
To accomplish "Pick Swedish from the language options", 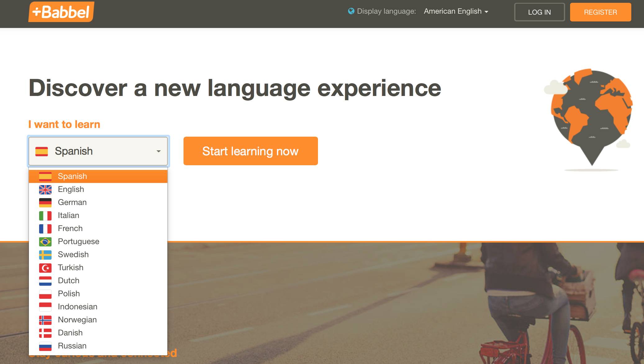I will 73,255.
